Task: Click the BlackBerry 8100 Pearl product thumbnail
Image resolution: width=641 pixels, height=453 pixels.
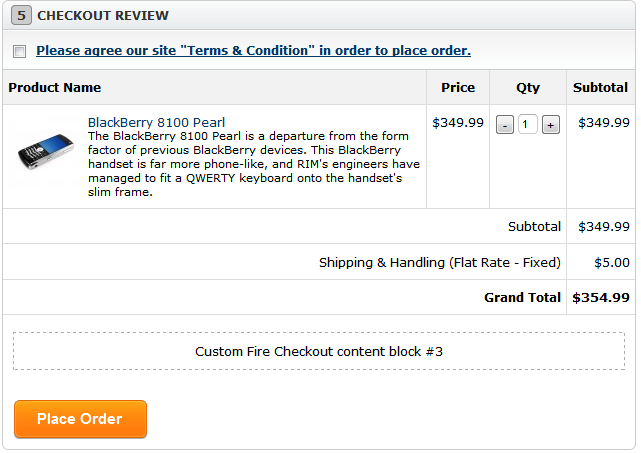Action: click(47, 153)
